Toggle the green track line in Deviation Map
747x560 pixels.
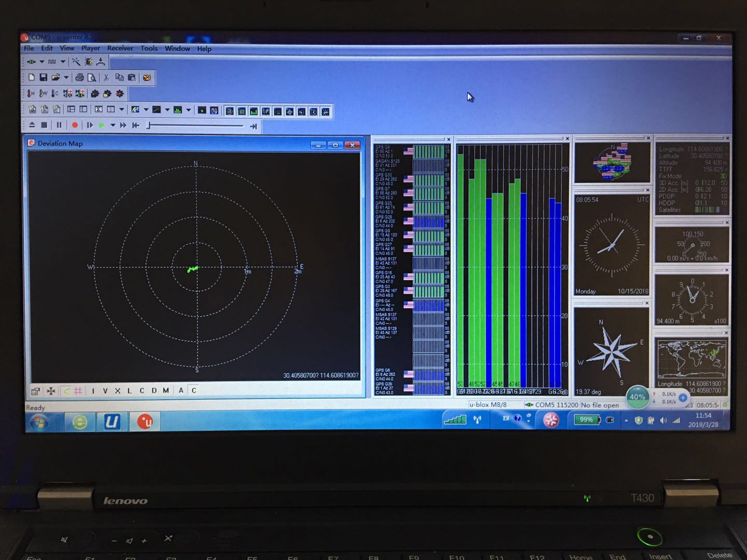point(66,391)
